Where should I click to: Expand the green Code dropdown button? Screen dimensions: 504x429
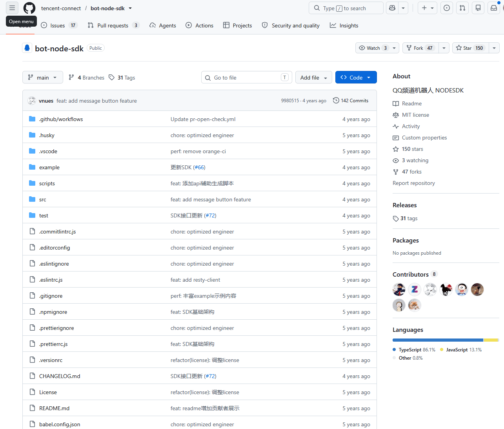pos(356,78)
